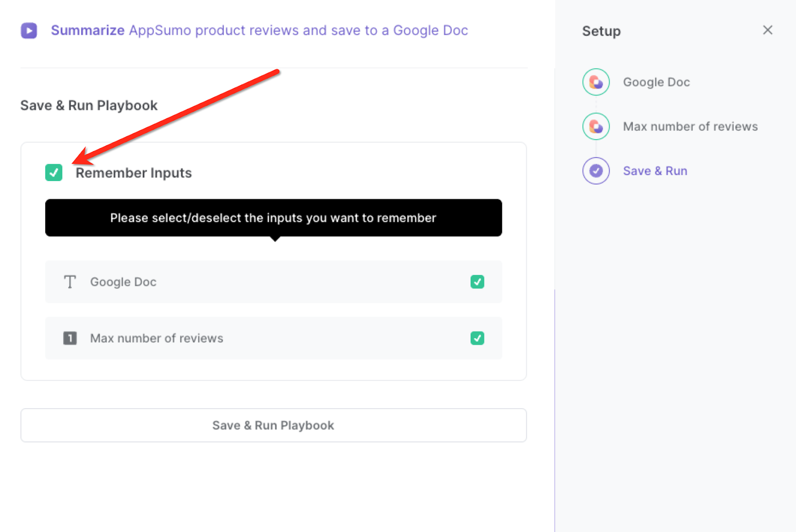Open the Summarize AppSumo product reviews playbook title

point(259,30)
